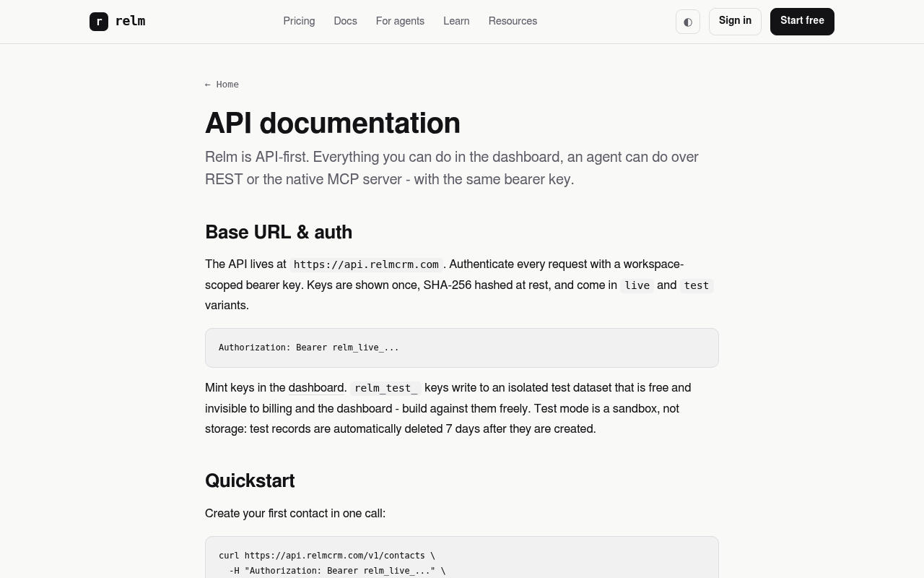
Task: Click the Quickstart section heading
Action: click(250, 480)
